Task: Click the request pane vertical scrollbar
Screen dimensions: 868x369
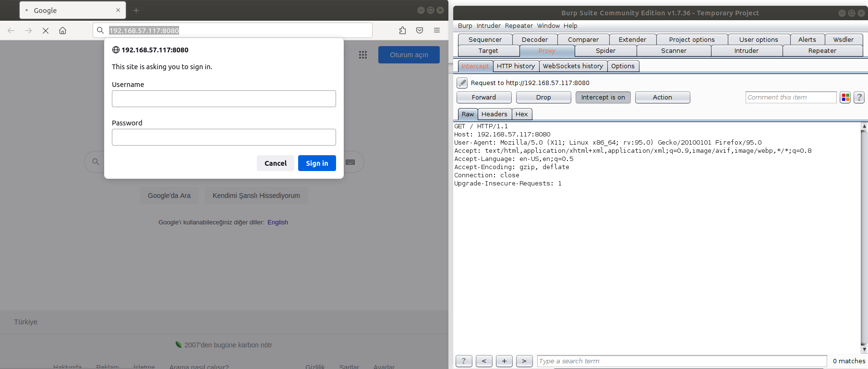Action: (x=864, y=238)
